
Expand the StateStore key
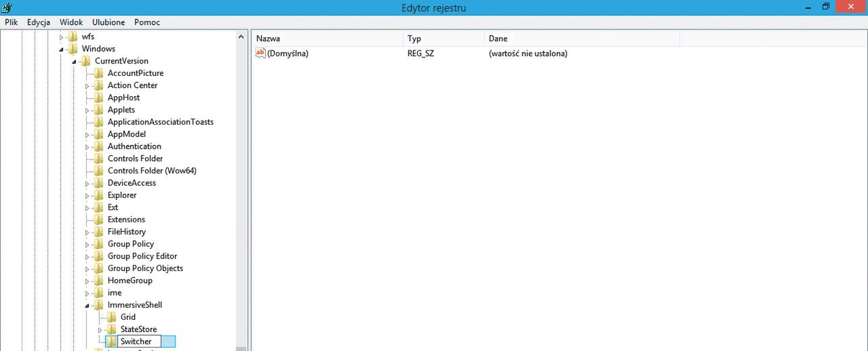click(100, 329)
